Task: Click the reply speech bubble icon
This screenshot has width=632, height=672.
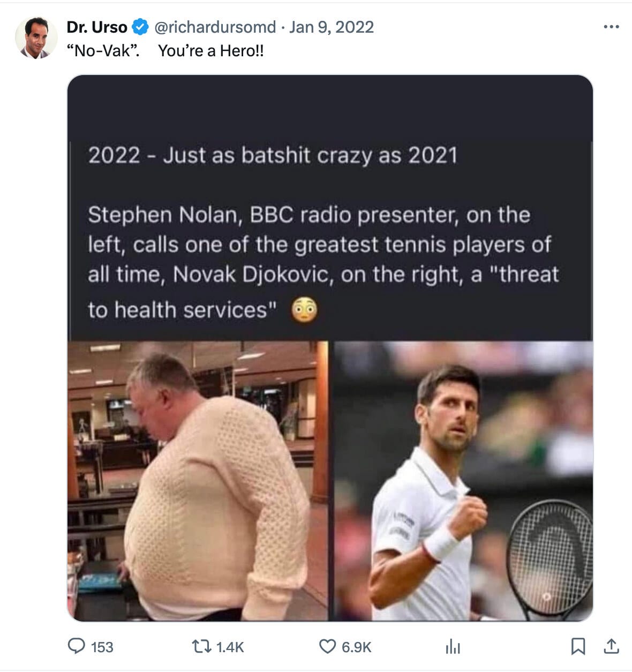Action: coord(77,646)
